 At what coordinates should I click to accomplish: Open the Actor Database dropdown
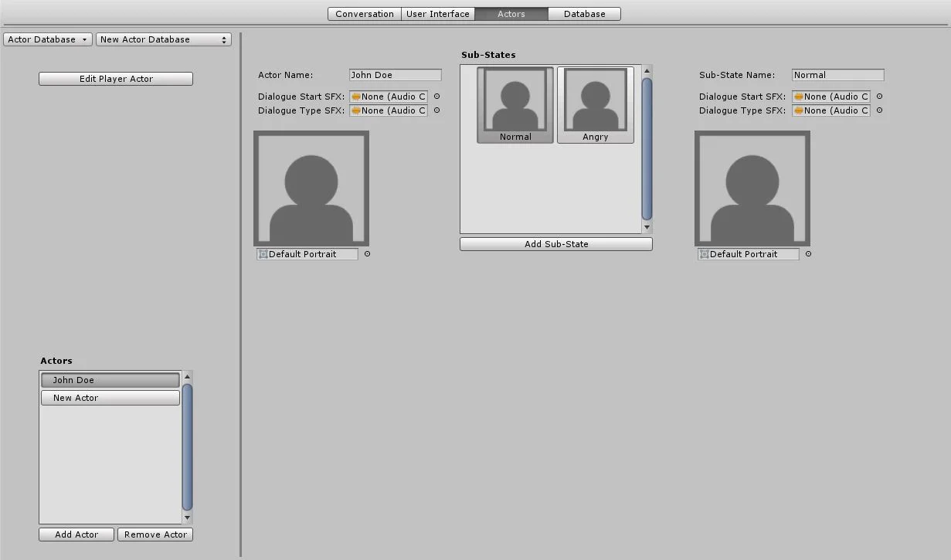click(x=47, y=39)
